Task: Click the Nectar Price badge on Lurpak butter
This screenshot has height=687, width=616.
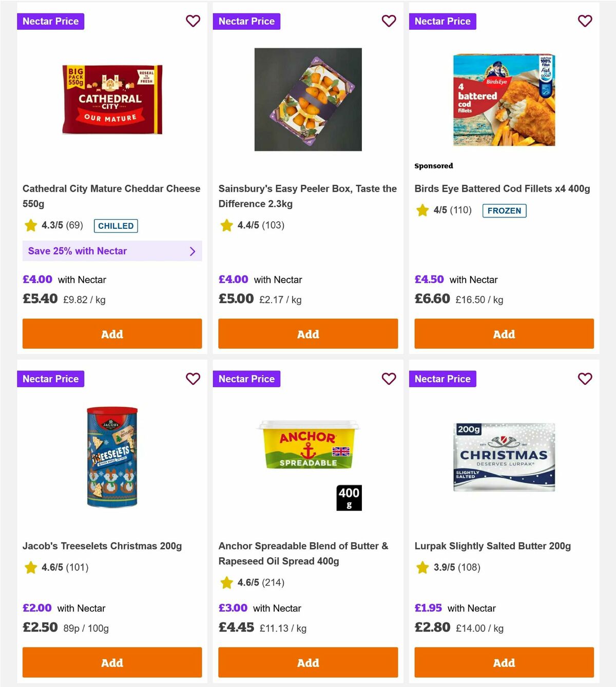Action: [x=442, y=379]
